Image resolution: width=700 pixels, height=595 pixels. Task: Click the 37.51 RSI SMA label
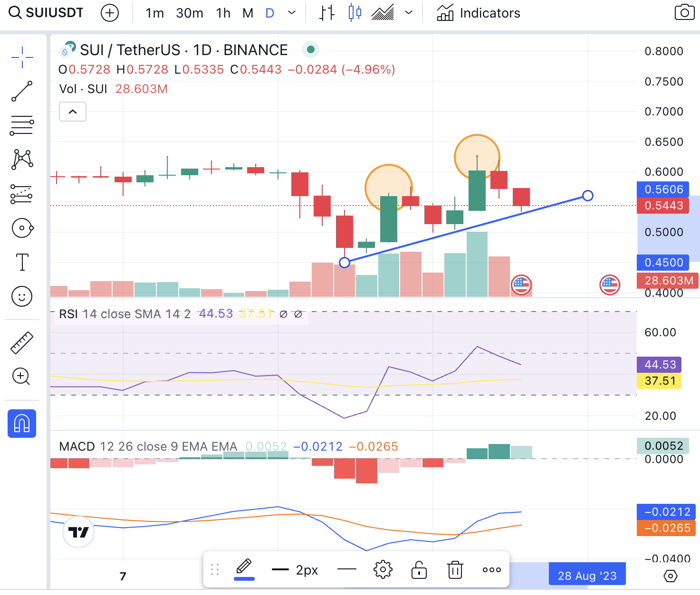click(x=659, y=381)
